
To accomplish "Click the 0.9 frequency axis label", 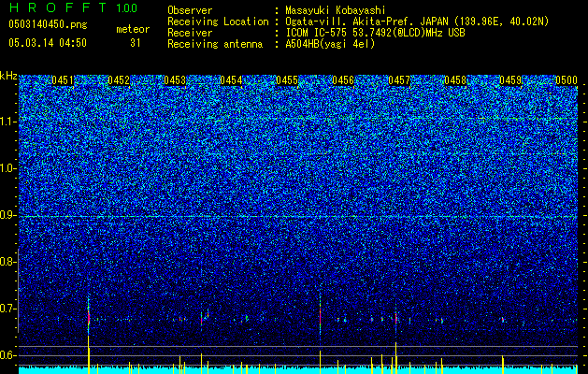I will (8, 215).
